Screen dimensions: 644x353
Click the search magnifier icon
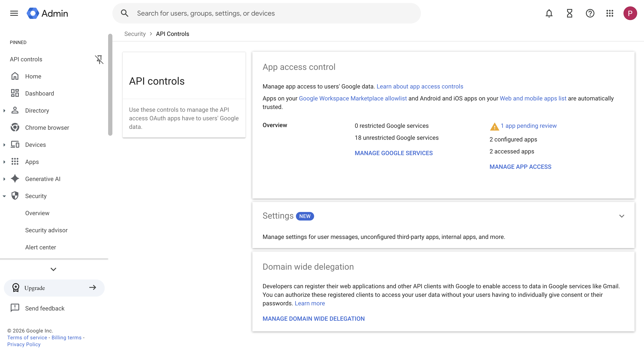pyautogui.click(x=125, y=13)
